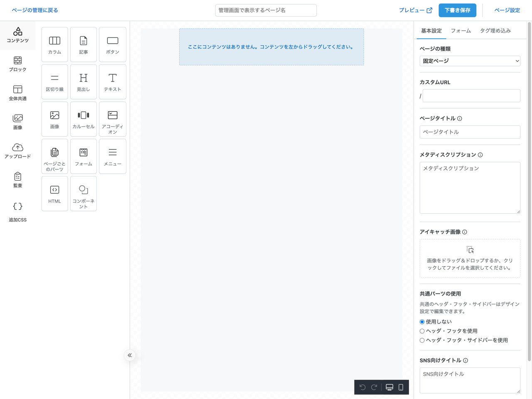Click the ページタイトル input field
The width and height of the screenshot is (532, 399).
click(470, 132)
